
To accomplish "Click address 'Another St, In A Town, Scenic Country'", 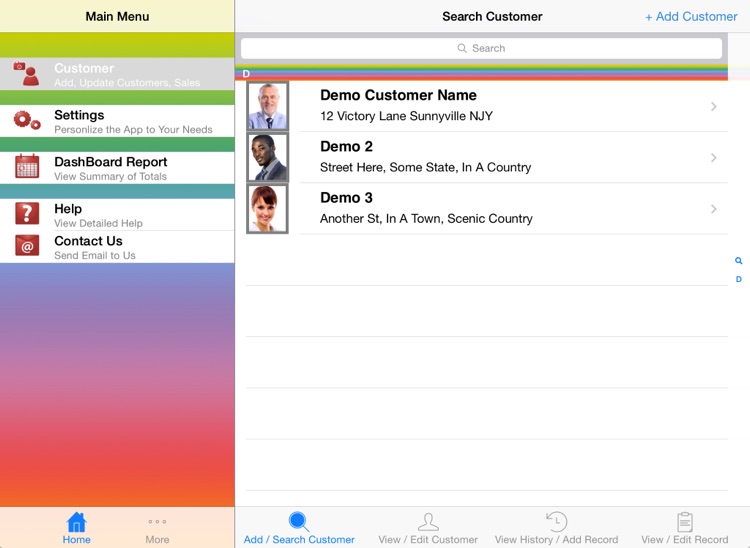I will [426, 219].
